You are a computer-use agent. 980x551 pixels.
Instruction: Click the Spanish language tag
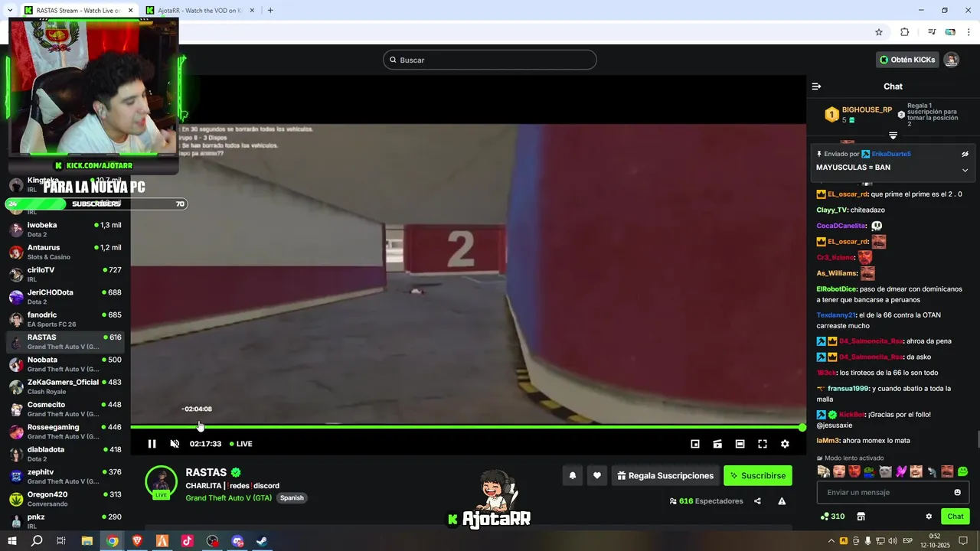(292, 497)
